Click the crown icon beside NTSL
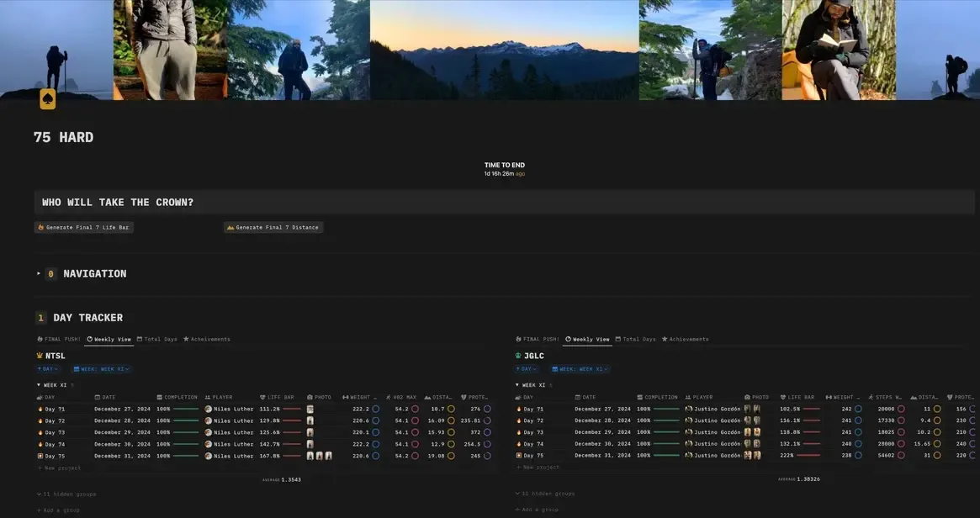 pyautogui.click(x=40, y=356)
